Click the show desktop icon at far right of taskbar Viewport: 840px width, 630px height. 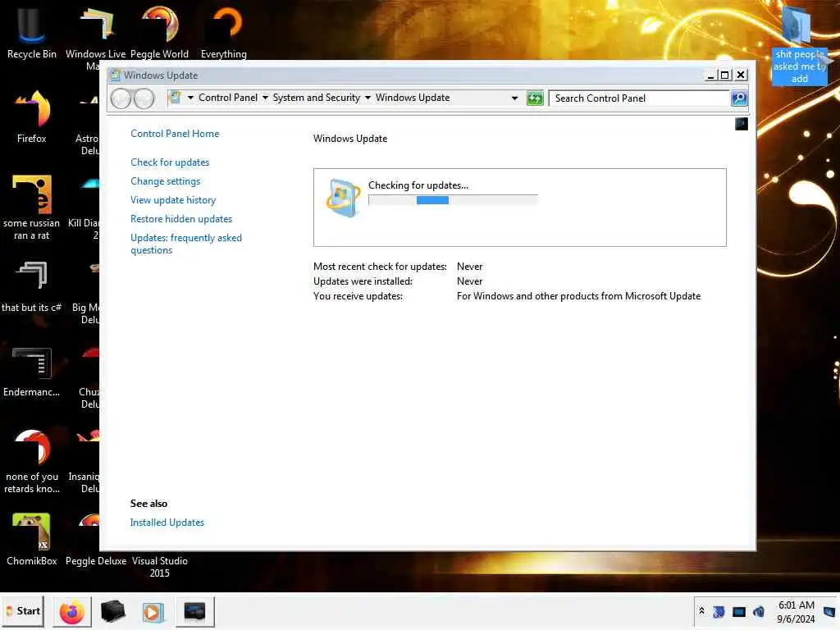(829, 612)
